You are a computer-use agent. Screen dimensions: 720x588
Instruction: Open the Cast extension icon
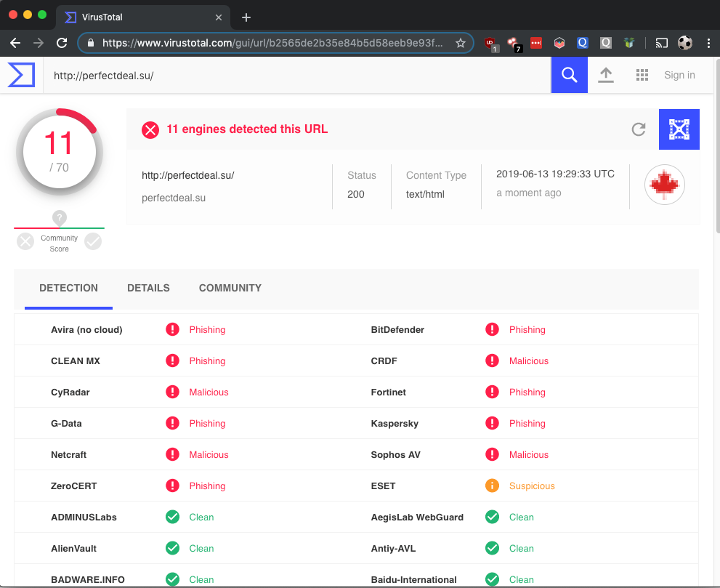pyautogui.click(x=661, y=43)
